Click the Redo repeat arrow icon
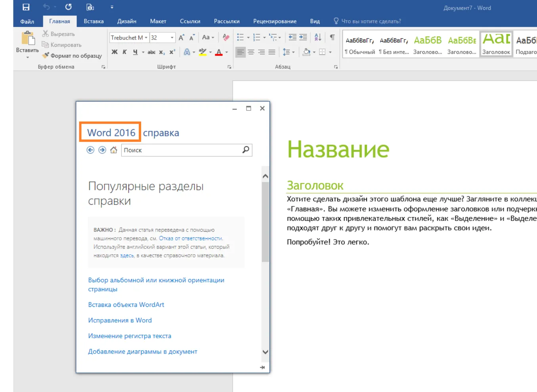Screen dimensions: 537x392 tap(69, 7)
